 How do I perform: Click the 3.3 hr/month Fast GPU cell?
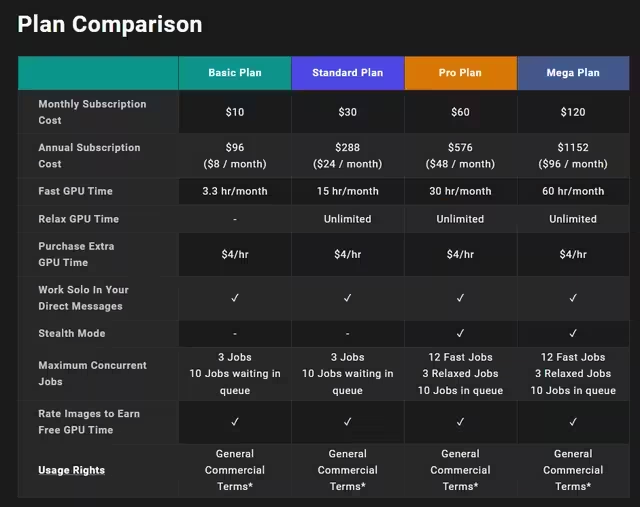[x=235, y=191]
